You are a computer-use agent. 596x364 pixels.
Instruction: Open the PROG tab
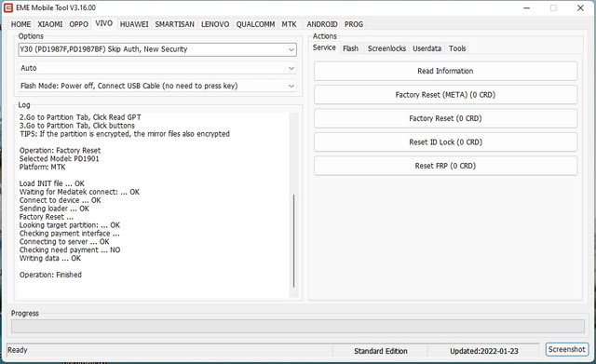(x=354, y=24)
